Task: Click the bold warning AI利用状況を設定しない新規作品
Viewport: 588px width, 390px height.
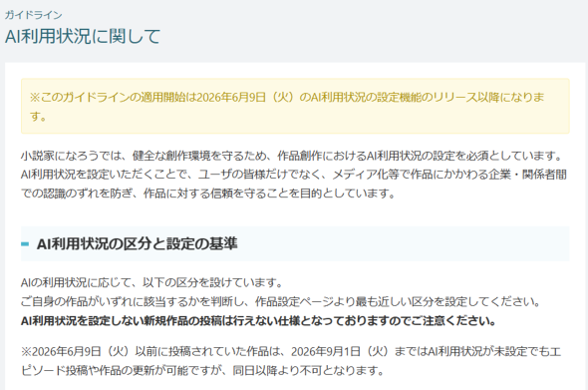Action: pyautogui.click(x=259, y=321)
